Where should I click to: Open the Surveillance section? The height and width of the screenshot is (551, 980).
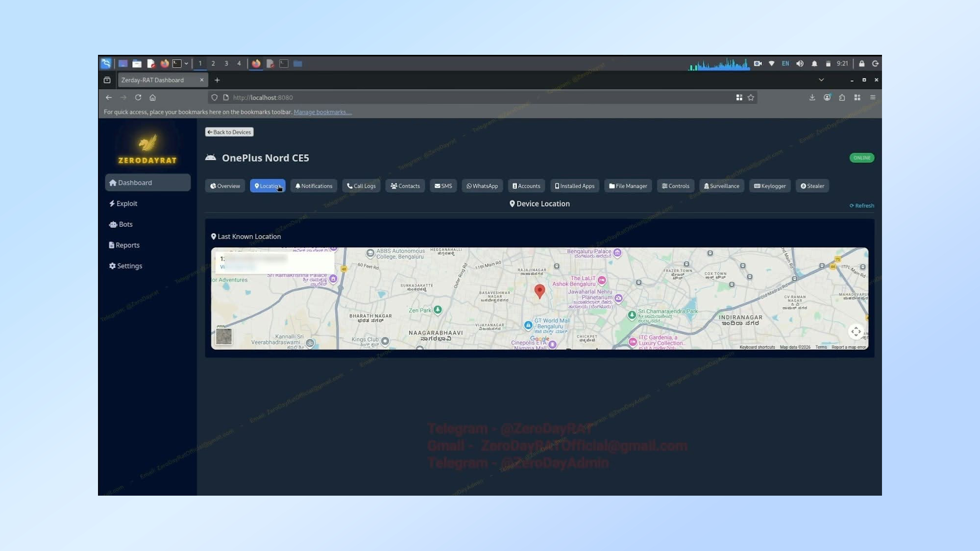(721, 186)
